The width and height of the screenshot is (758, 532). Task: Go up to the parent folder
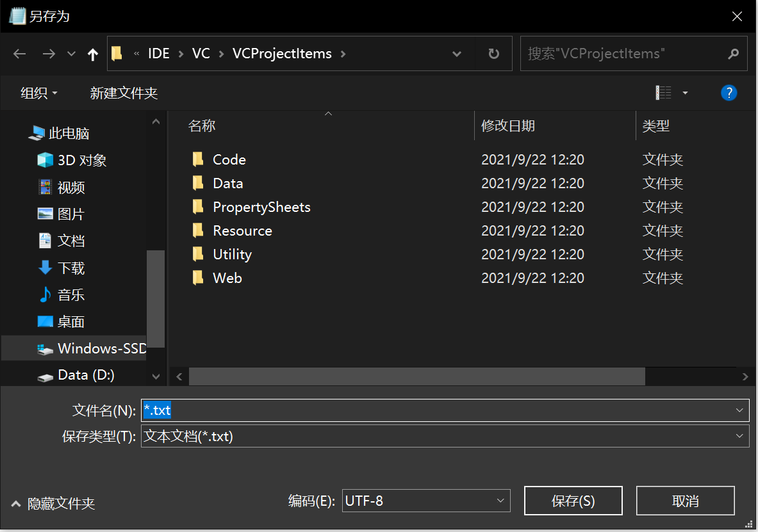[92, 53]
